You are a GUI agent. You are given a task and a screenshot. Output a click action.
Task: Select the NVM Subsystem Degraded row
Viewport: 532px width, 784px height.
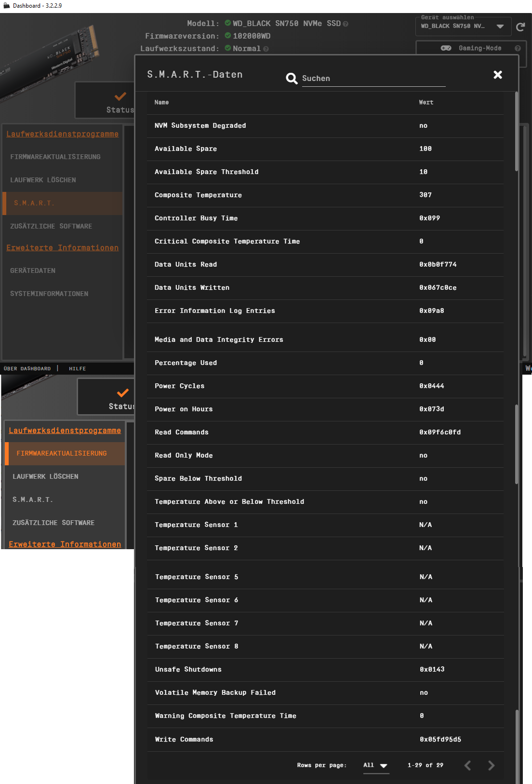(x=325, y=126)
